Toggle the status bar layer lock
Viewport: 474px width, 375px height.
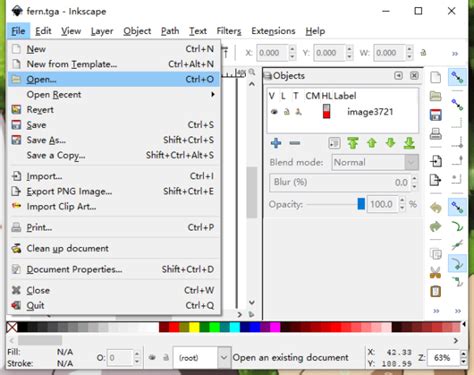point(166,357)
